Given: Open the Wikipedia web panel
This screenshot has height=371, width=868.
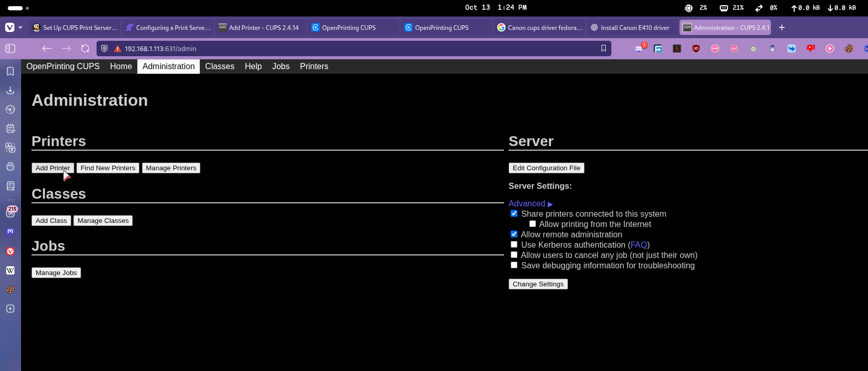Looking at the screenshot, I should point(10,270).
